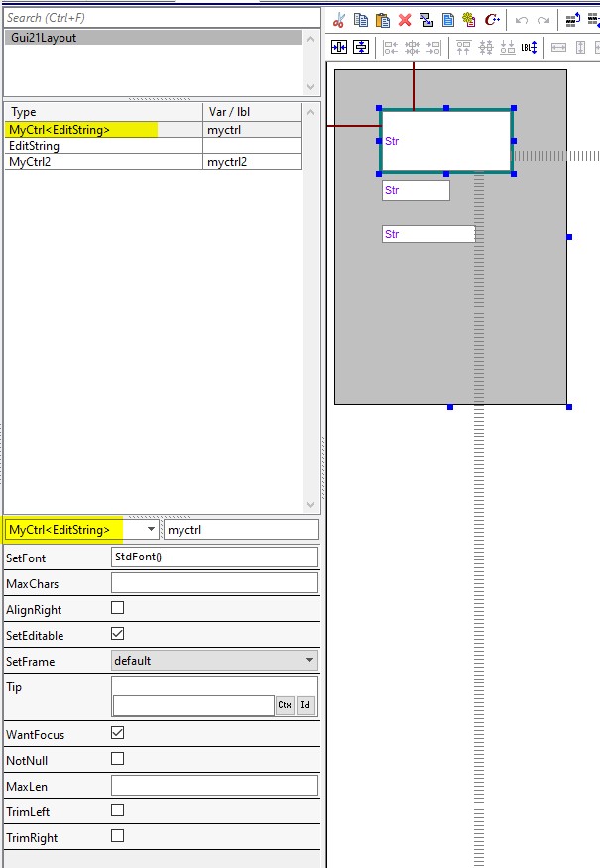The image size is (600, 868).
Task: Open the SetFrame default dropdown
Action: [x=214, y=660]
